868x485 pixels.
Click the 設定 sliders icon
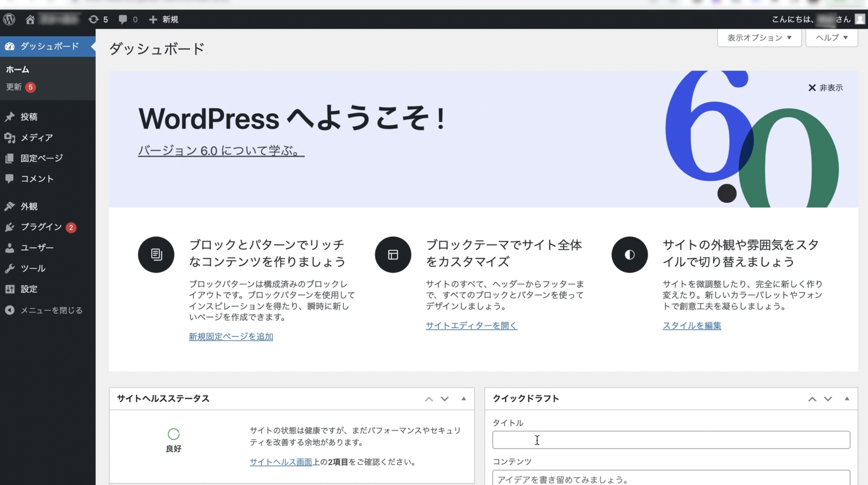click(x=10, y=289)
